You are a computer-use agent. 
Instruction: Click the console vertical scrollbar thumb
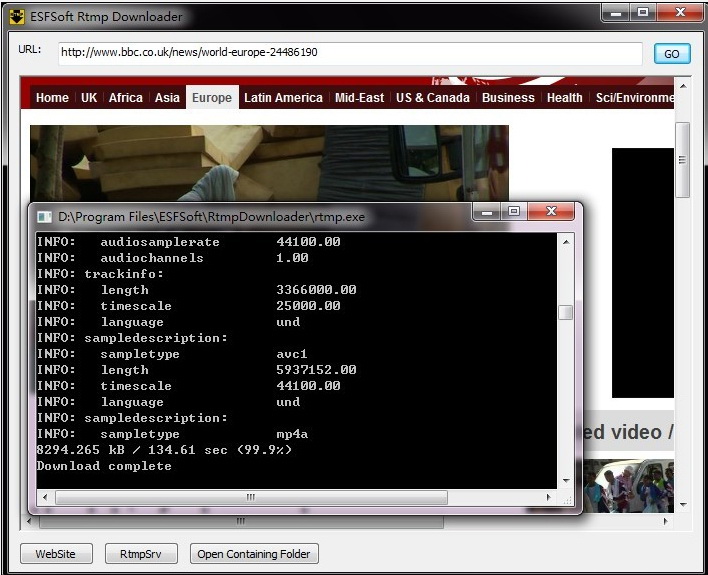566,312
